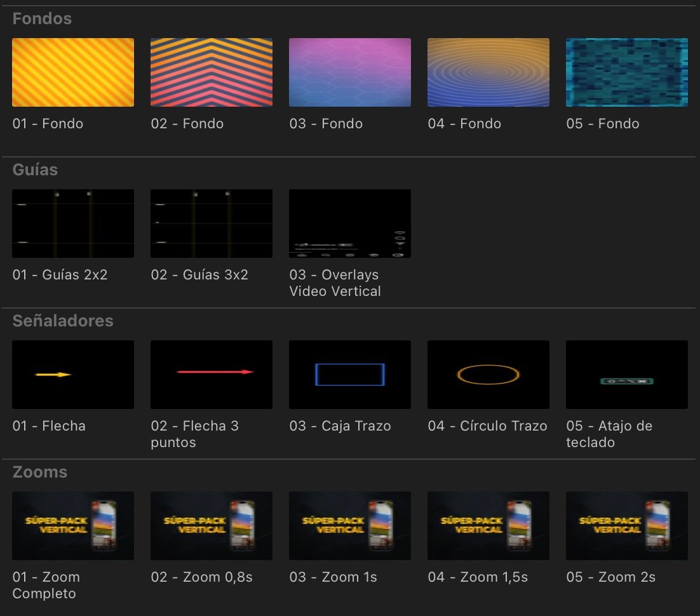Choose the 03 - Overlays Video Vertical thumbnail
This screenshot has height=616, width=700.
pyautogui.click(x=349, y=223)
